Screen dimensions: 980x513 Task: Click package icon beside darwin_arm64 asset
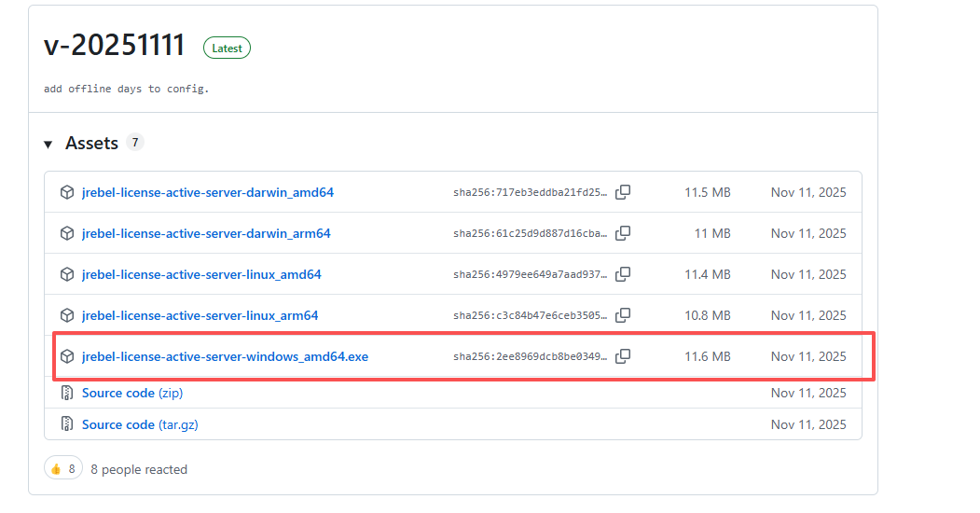(x=67, y=233)
